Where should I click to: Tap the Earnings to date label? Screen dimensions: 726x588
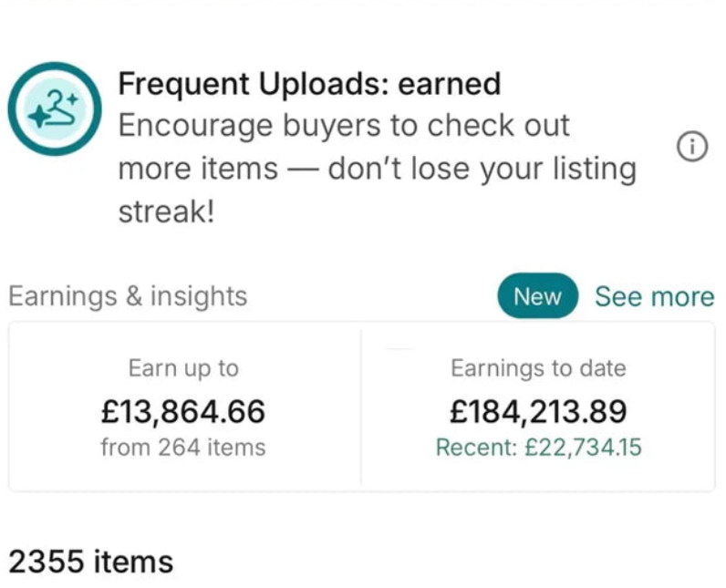538,368
